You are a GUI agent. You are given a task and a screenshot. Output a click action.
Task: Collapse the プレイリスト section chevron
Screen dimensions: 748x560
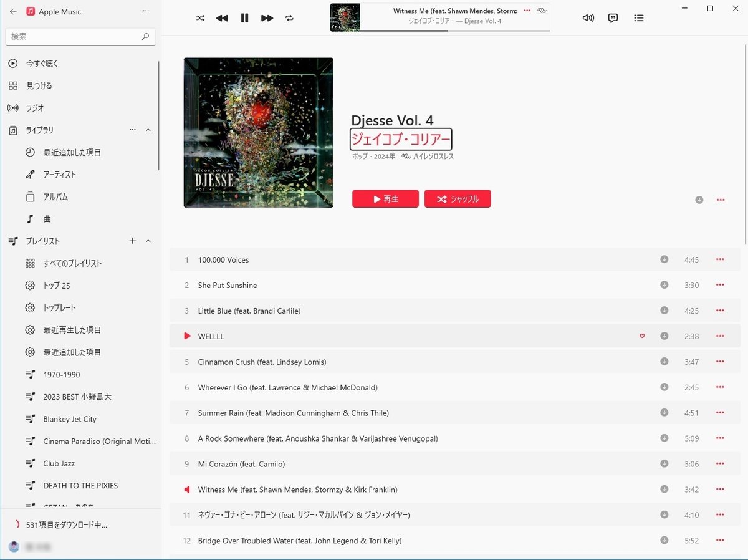coord(148,241)
